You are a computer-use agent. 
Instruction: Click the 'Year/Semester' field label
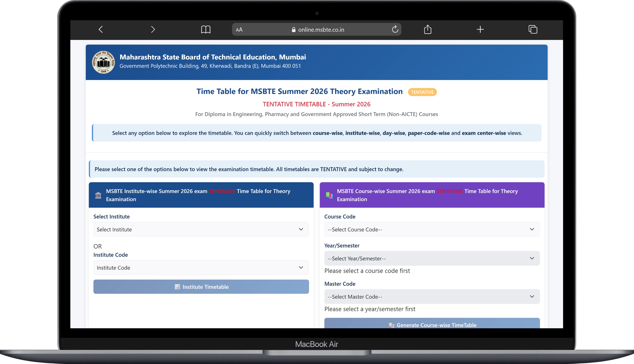point(342,246)
